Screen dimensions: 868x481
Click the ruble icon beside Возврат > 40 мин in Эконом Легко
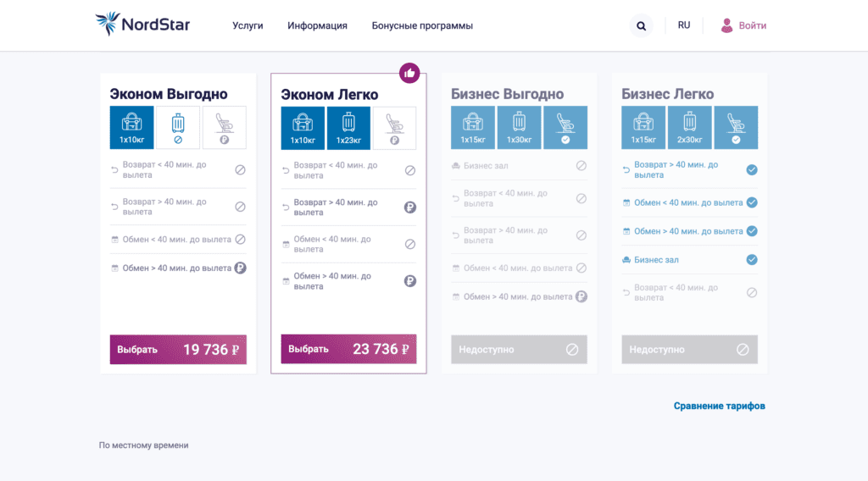409,207
